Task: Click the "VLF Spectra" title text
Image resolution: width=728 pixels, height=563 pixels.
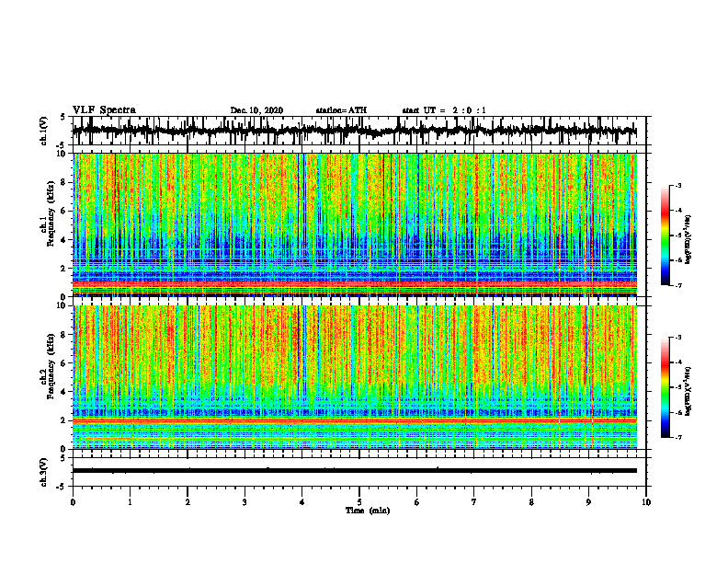Action: 104,110
